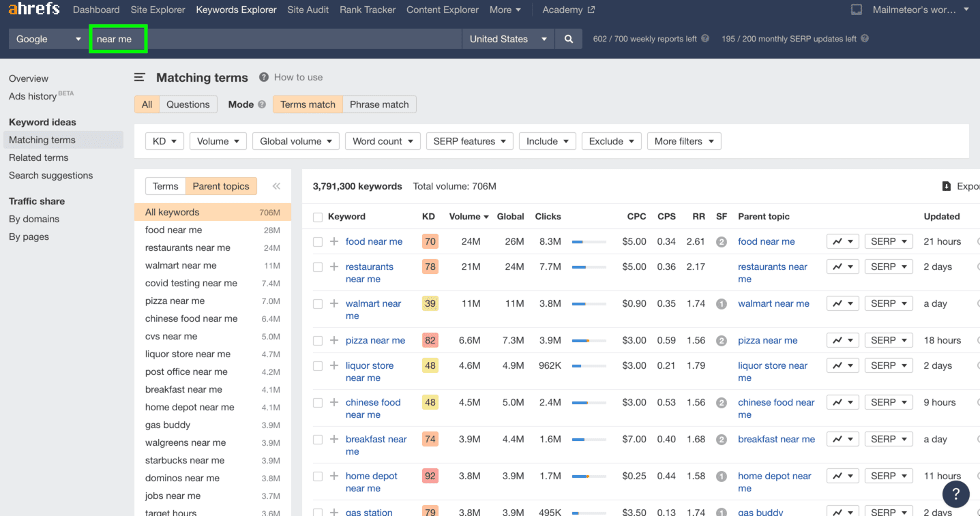The image size is (980, 516).
Task: Open Academy external link
Action: (x=568, y=10)
